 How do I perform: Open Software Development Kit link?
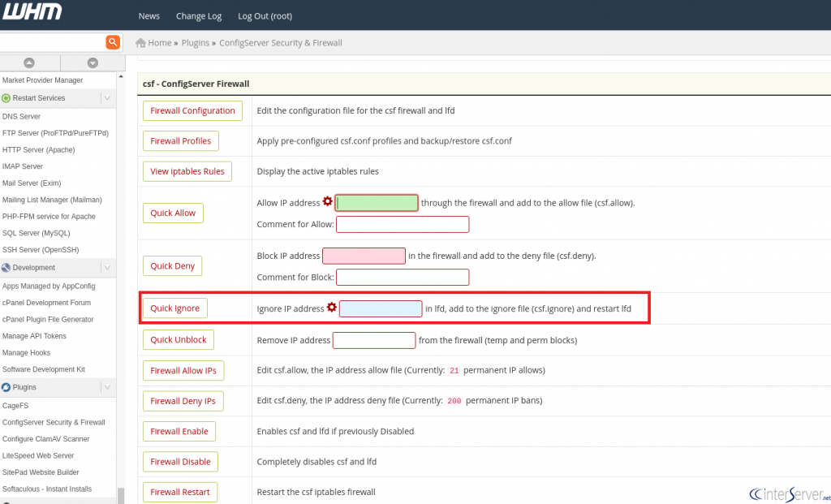point(44,369)
